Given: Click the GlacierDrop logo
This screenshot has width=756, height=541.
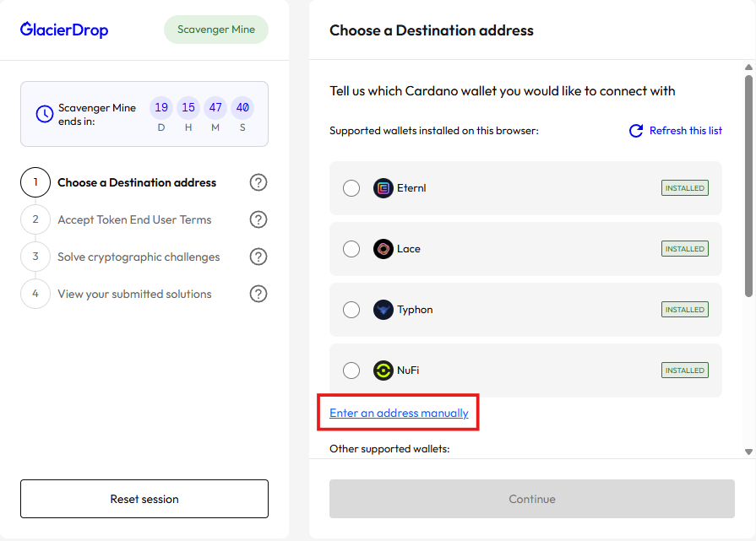Looking at the screenshot, I should (64, 30).
